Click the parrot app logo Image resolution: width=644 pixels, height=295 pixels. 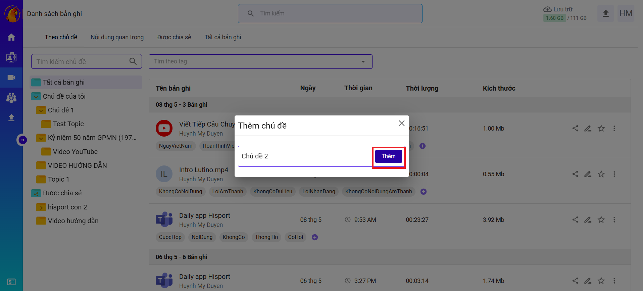pyautogui.click(x=12, y=14)
